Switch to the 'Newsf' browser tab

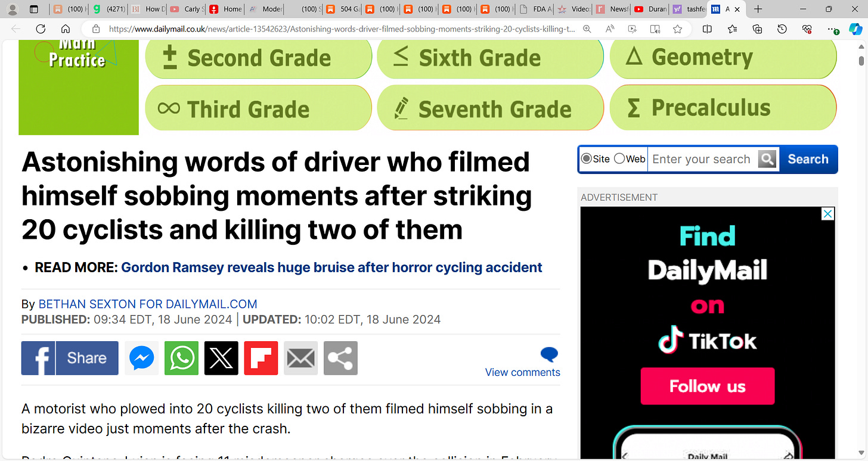point(612,10)
